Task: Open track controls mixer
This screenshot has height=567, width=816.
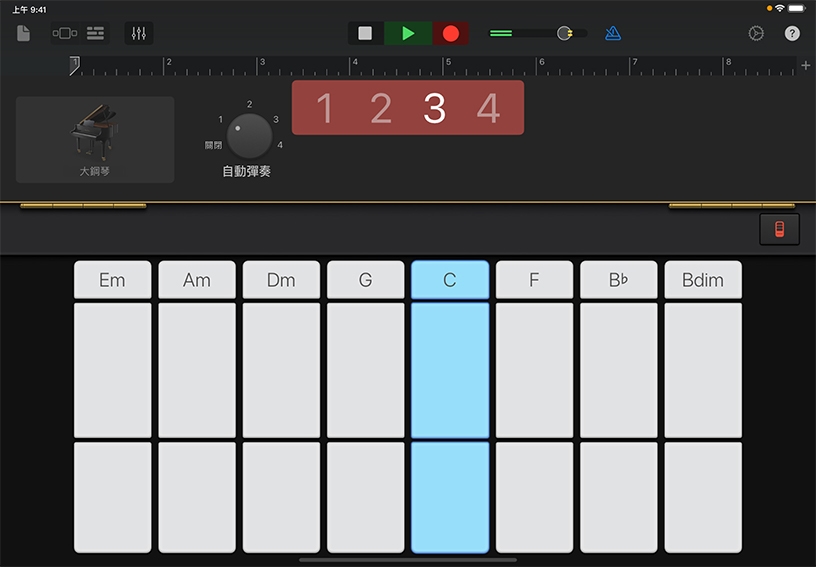Action: click(x=139, y=33)
